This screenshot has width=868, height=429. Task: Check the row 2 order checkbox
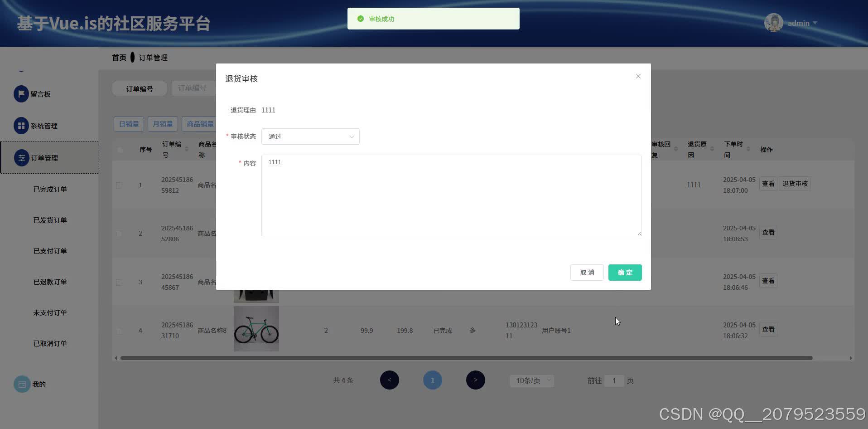pos(119,234)
